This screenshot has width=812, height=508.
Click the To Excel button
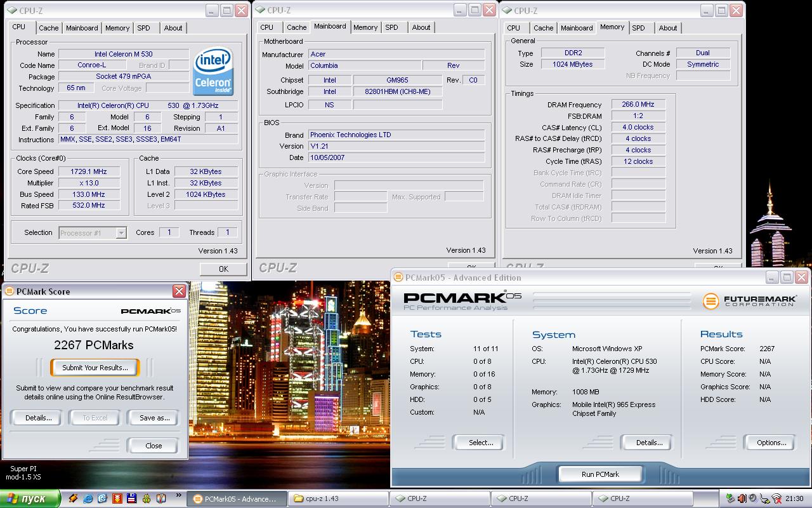tap(95, 418)
